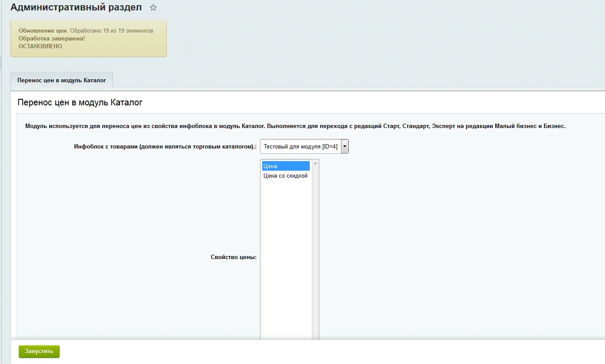This screenshot has width=605, height=364.
Task: Click the price property listbox scrollbar track
Action: point(315,253)
